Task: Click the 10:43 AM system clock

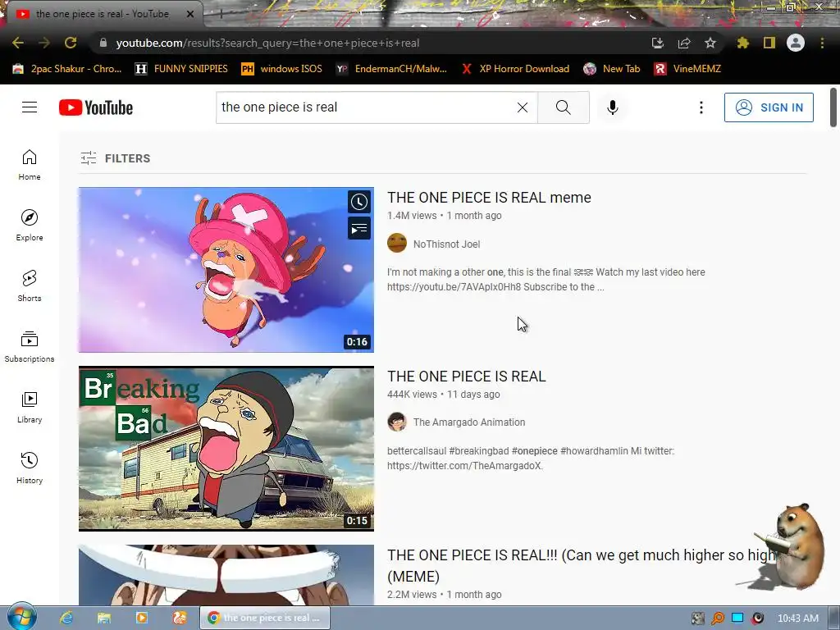Action: (797, 618)
